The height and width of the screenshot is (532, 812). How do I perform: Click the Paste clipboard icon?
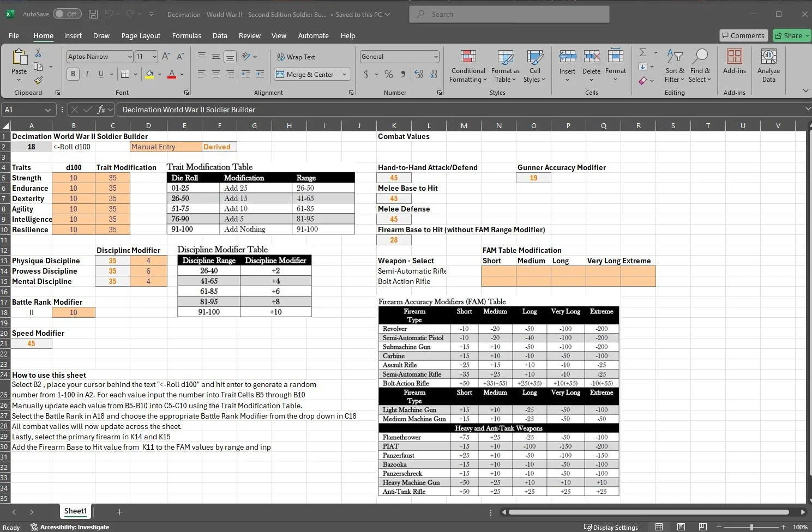click(x=19, y=57)
